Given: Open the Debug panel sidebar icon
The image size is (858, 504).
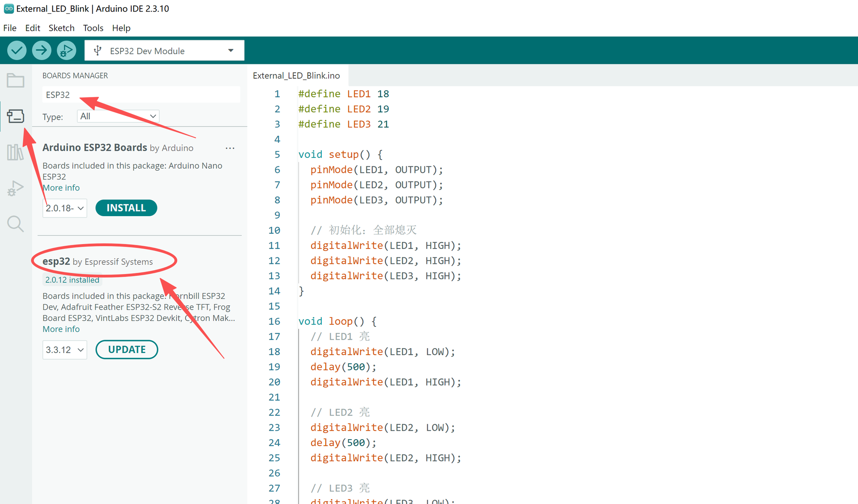Looking at the screenshot, I should (15, 188).
